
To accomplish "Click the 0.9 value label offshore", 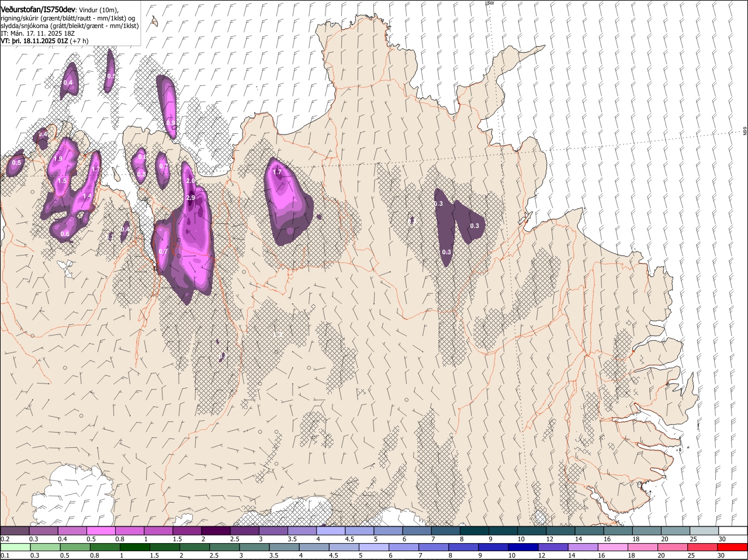I will (x=171, y=123).
